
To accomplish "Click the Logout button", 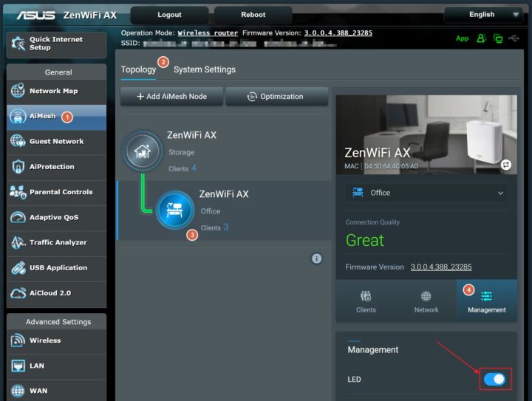I will tap(169, 15).
